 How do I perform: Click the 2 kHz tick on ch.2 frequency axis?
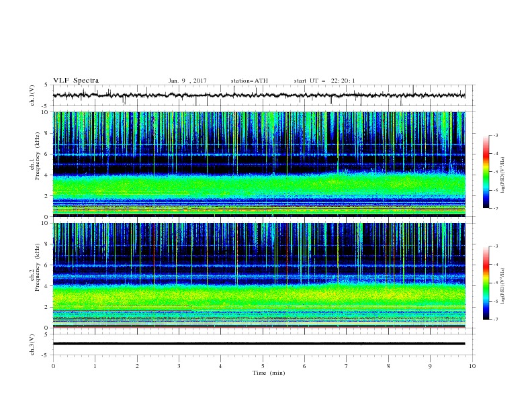[47, 307]
